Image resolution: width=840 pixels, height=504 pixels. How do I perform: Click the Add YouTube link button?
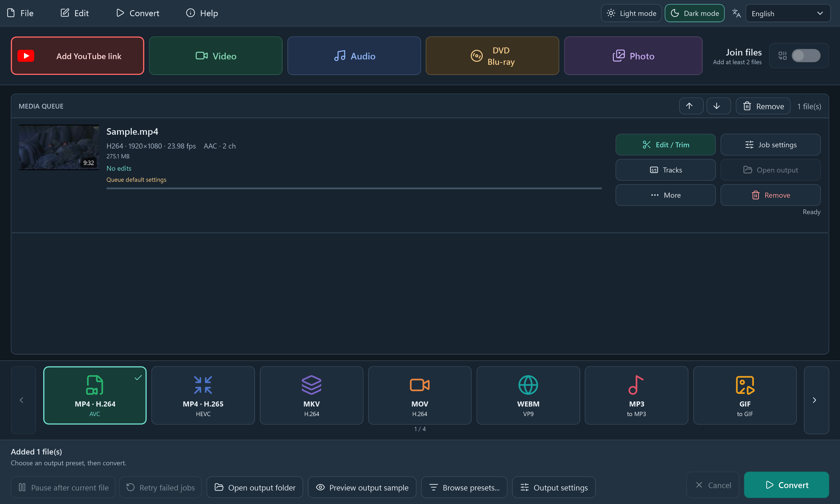(77, 56)
